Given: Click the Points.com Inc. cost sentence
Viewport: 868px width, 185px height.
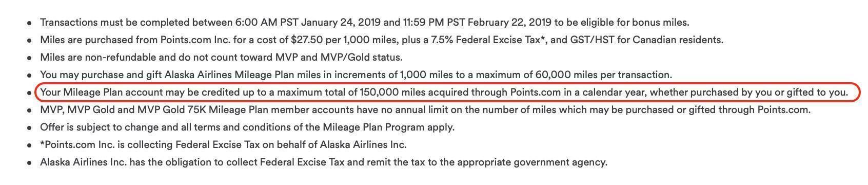Looking at the screenshot, I should pyautogui.click(x=382, y=40).
